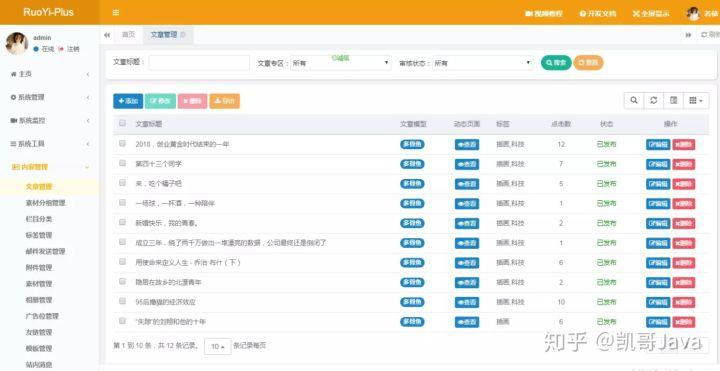This screenshot has width=720, height=371.
Task: Click the blue 添加 add button
Action: [x=128, y=101]
